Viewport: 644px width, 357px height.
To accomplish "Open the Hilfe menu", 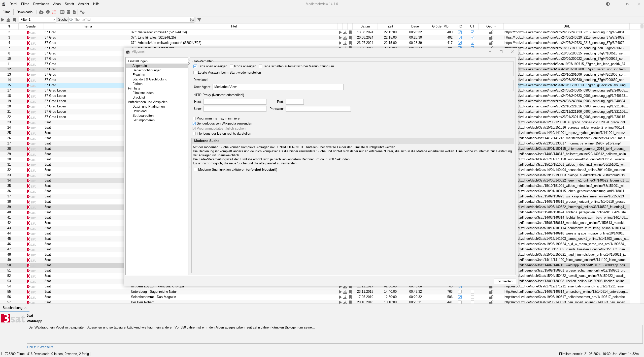I will pyautogui.click(x=96, y=4).
